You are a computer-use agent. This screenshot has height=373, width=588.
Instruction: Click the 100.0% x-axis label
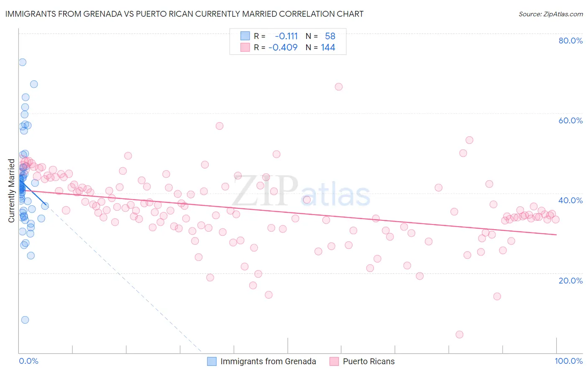tap(569, 361)
